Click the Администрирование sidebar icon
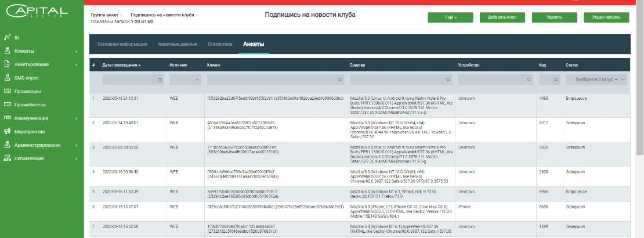The width and height of the screenshot is (644, 238). (x=6, y=145)
